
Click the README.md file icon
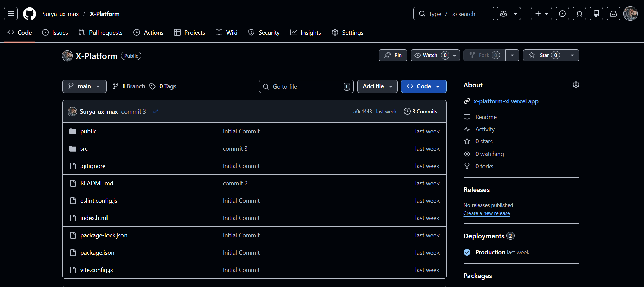coord(73,183)
